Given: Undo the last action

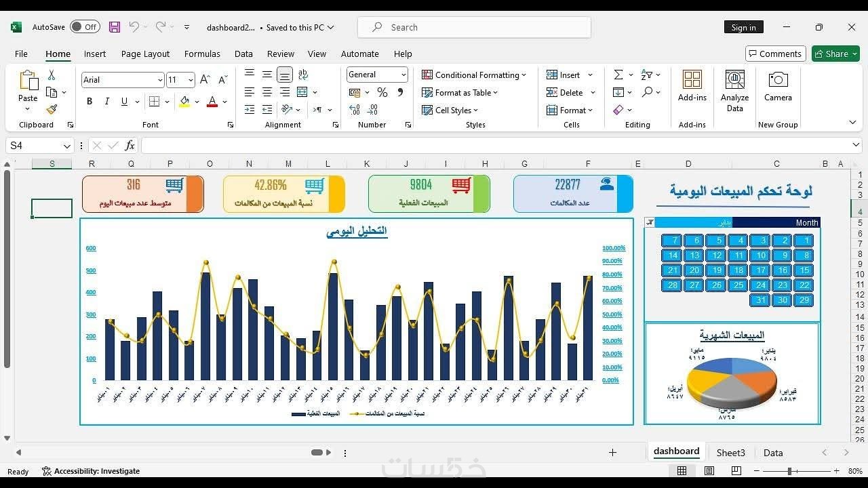Looking at the screenshot, I should tap(134, 27).
